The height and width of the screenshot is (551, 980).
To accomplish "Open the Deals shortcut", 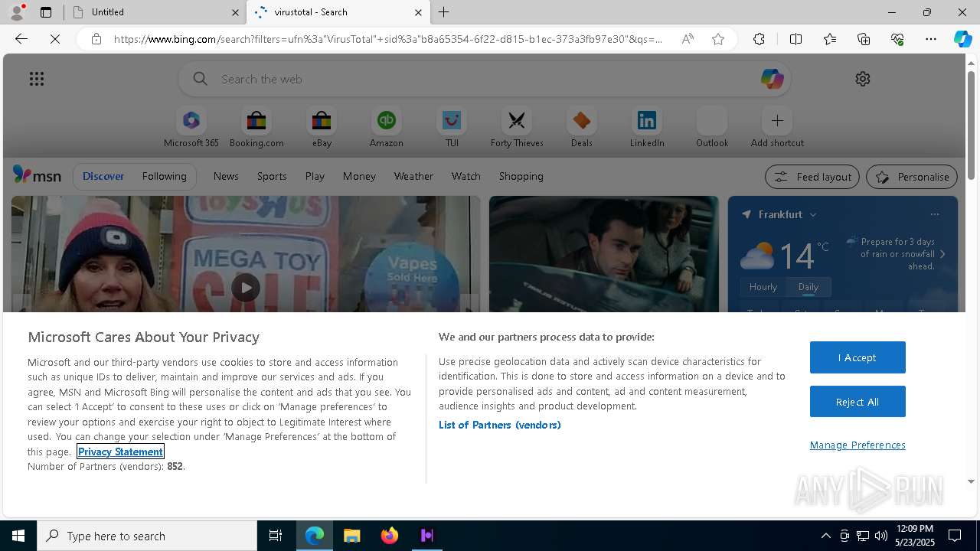I will [582, 128].
